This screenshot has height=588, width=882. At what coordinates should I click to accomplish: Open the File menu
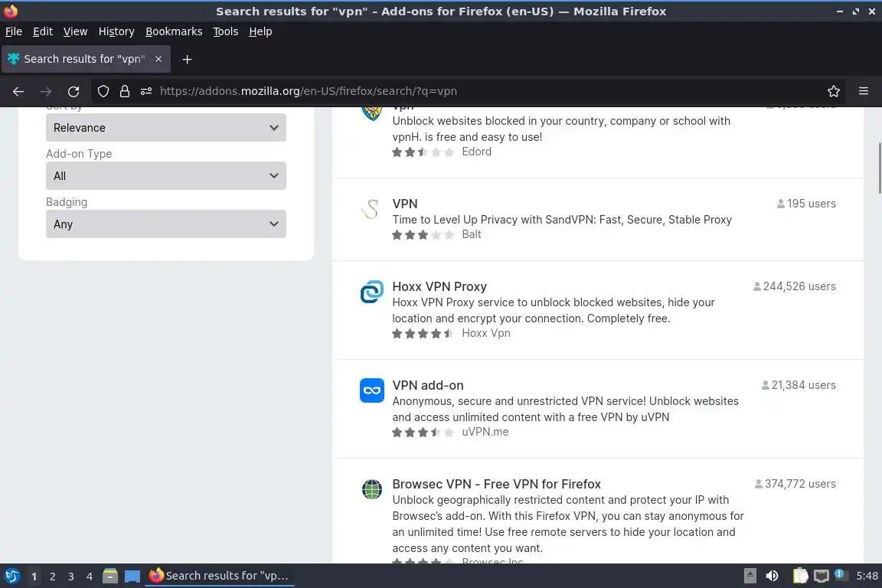click(x=14, y=31)
